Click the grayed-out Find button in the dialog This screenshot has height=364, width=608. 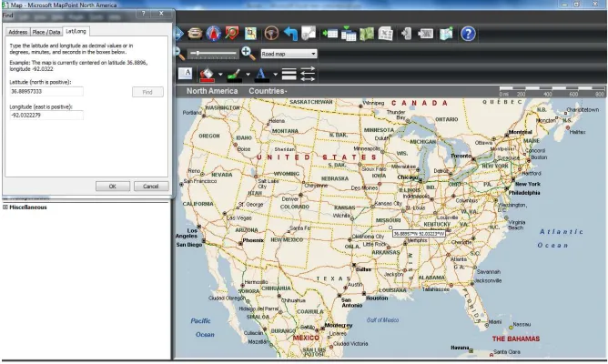click(x=147, y=92)
